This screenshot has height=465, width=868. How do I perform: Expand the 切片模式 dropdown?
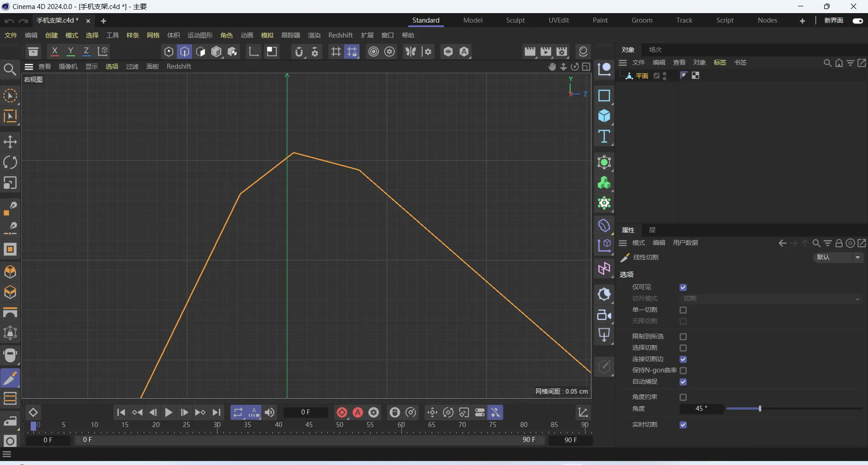point(771,299)
